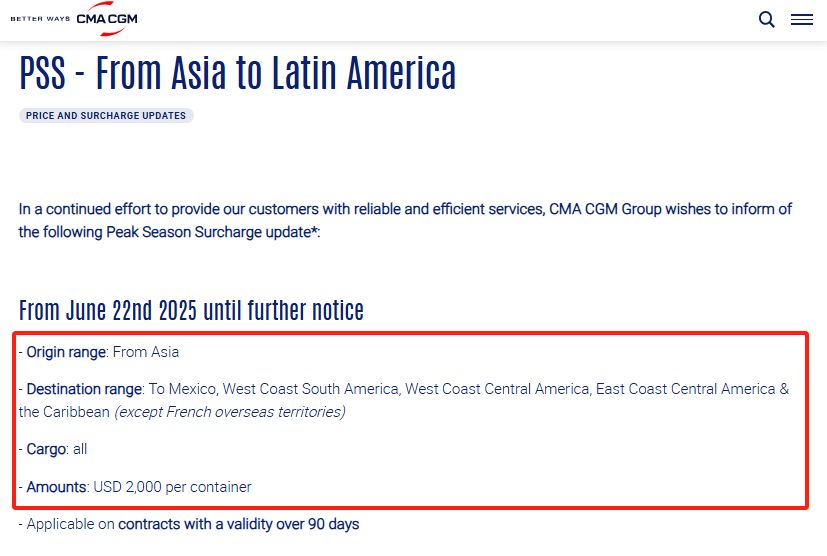
Task: Click the except French overseas territories note
Action: coord(230,411)
